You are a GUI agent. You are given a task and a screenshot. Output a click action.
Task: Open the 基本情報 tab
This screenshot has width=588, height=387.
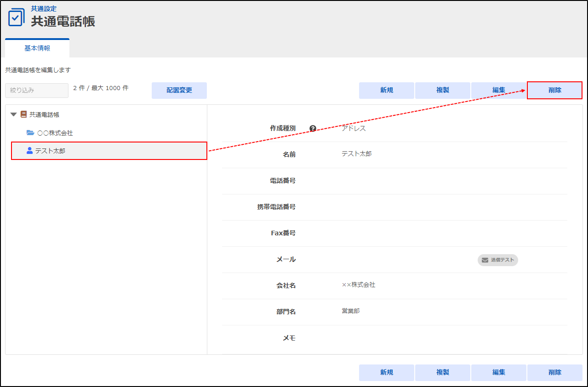(x=37, y=48)
